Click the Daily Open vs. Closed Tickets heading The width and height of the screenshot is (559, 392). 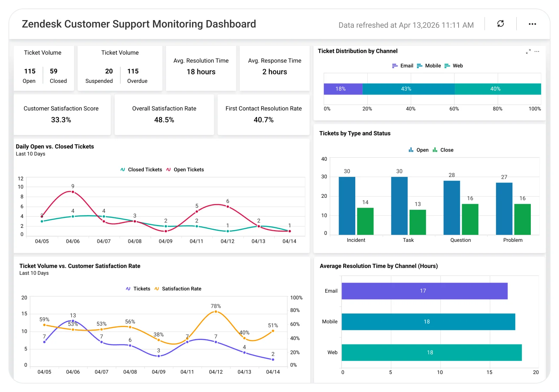pos(55,147)
